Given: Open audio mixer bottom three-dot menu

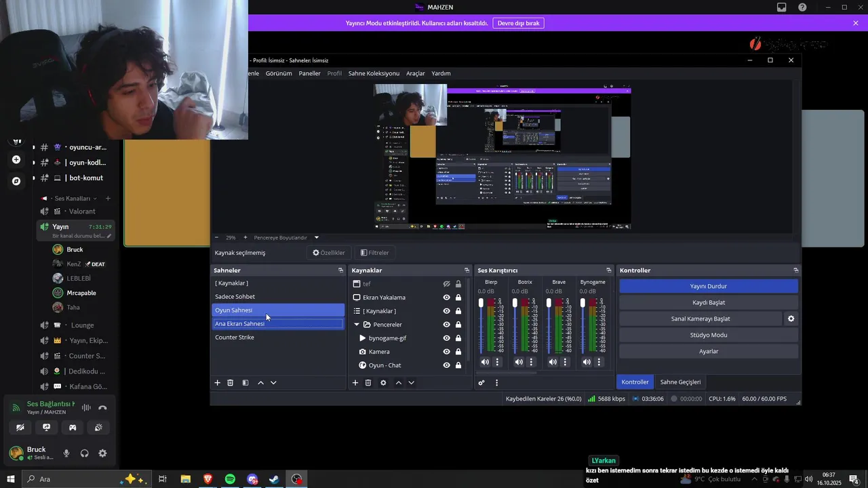Looking at the screenshot, I should click(496, 383).
